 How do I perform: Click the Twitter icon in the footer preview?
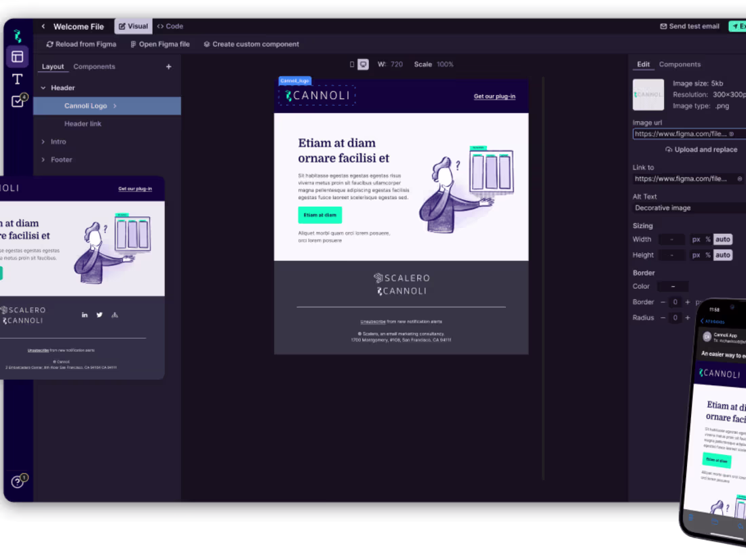[100, 315]
